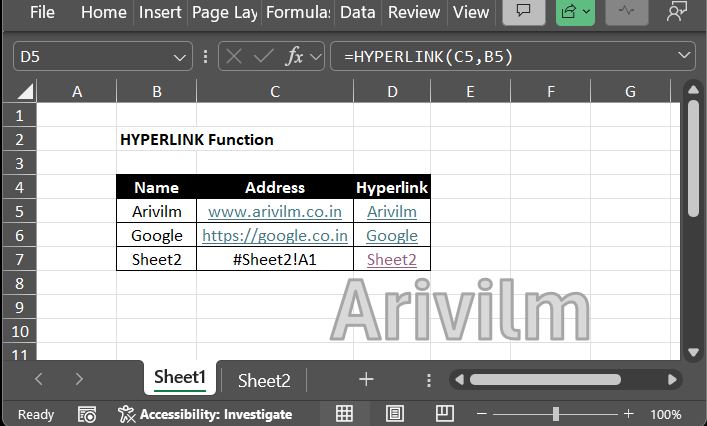Expand the Name Box dropdown

tap(181, 57)
